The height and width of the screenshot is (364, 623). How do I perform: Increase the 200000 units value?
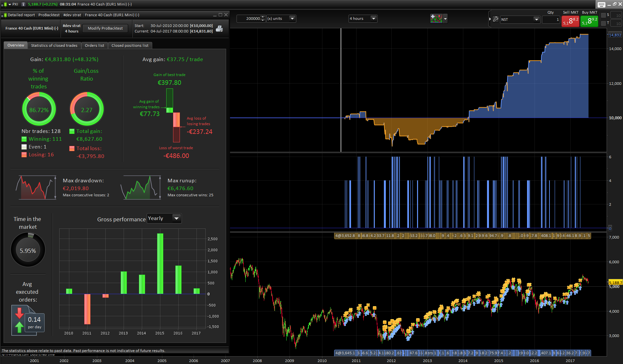(263, 17)
